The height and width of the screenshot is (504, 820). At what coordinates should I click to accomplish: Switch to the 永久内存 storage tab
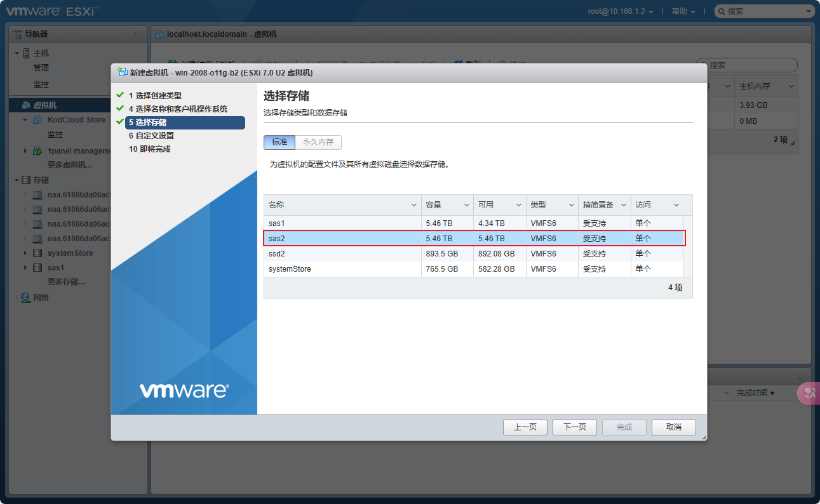click(318, 142)
